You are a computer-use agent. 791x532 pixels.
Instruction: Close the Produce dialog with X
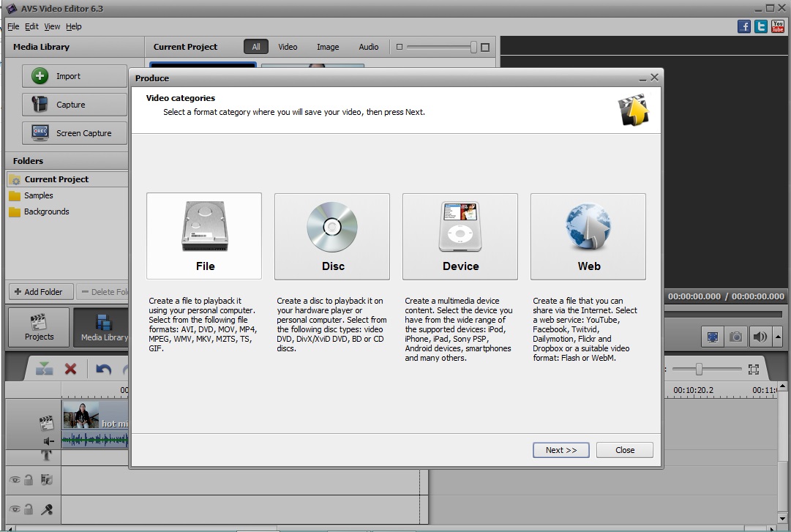[x=654, y=77]
